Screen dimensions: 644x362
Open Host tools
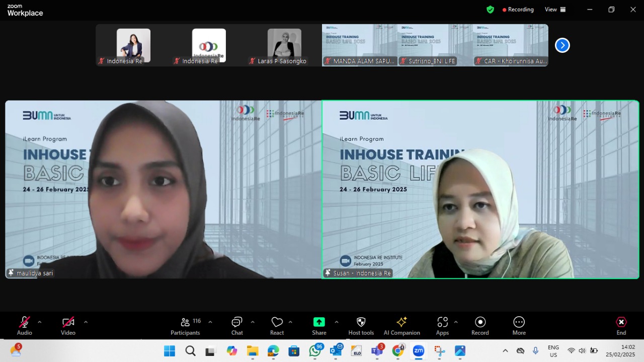[x=361, y=326]
